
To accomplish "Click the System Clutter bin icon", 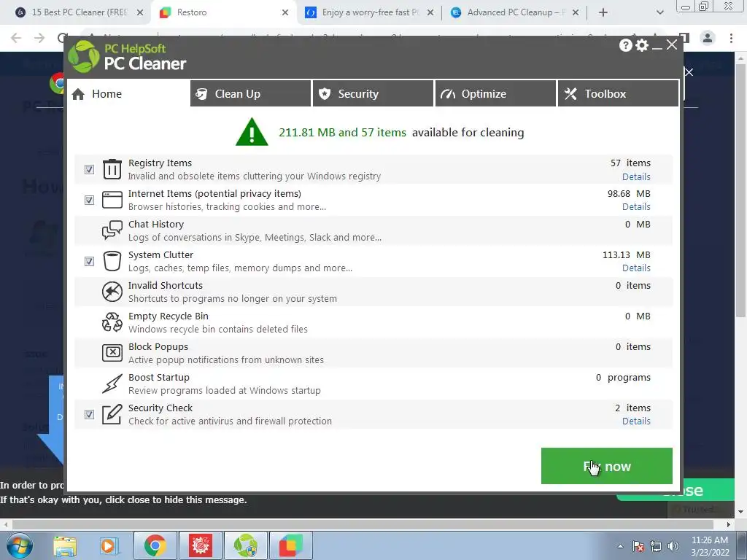I will pos(112,261).
